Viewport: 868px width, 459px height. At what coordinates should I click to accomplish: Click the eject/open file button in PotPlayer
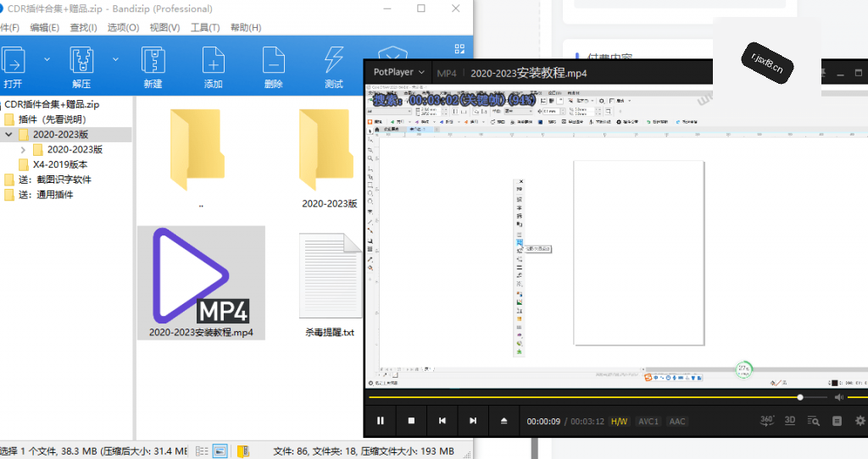504,421
